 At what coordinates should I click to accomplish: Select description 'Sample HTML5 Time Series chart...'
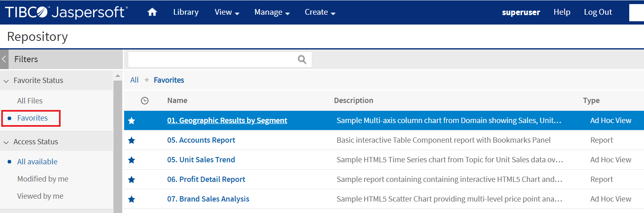pos(450,160)
